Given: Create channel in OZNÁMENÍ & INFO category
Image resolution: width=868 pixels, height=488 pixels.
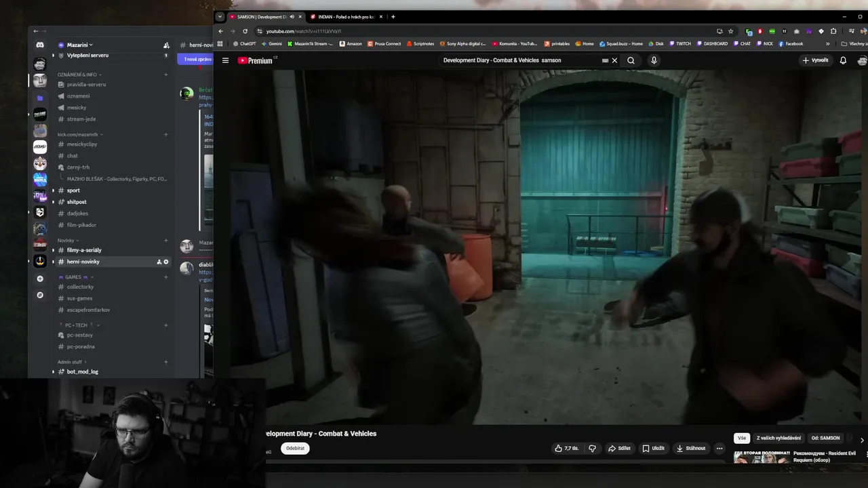Looking at the screenshot, I should (165, 75).
